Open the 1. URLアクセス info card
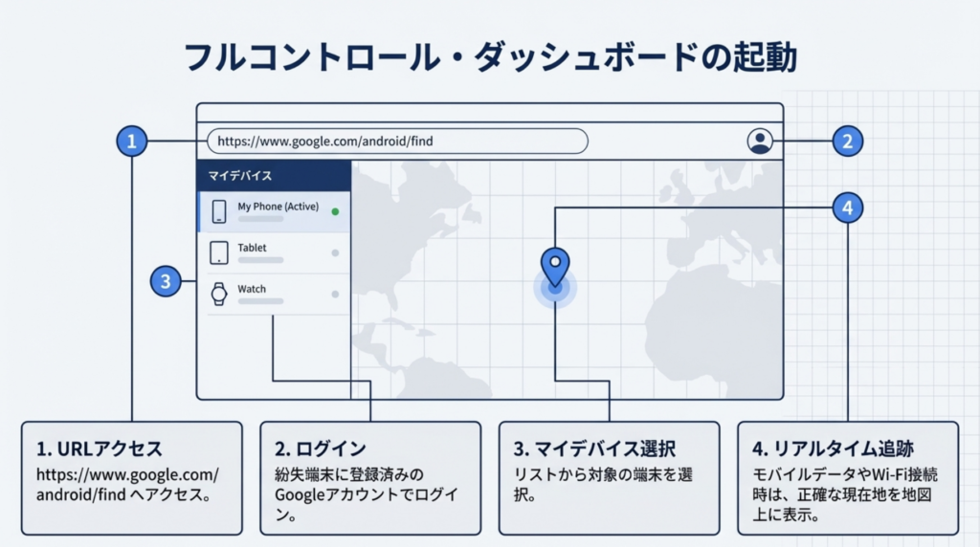The height and width of the screenshot is (547, 980). tap(132, 477)
